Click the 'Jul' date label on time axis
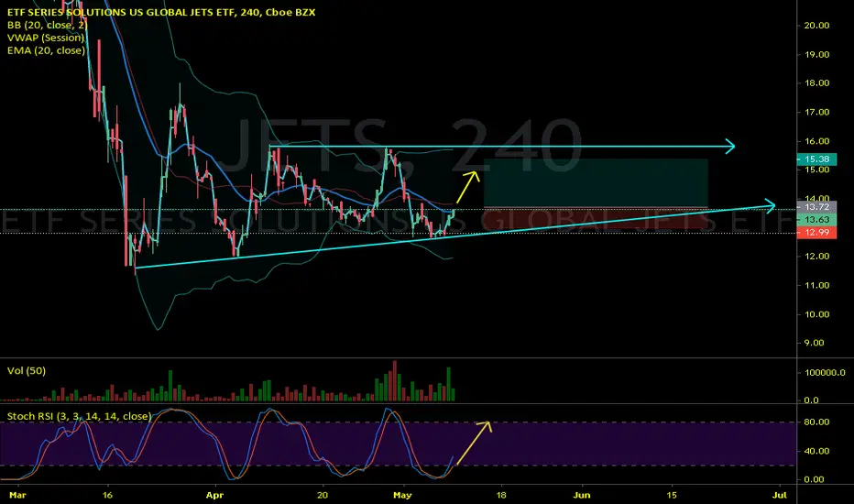The width and height of the screenshot is (854, 504). (780, 495)
